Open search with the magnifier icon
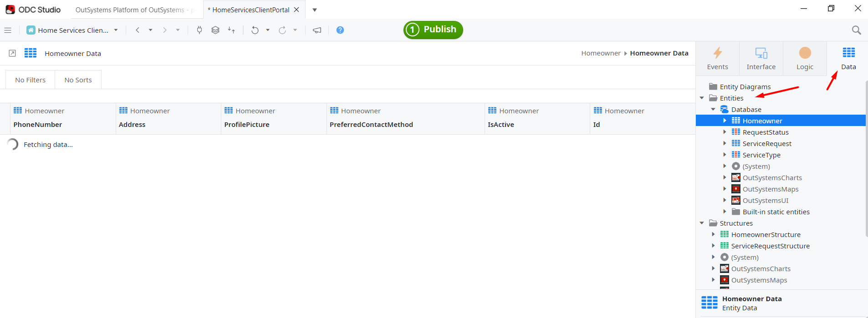Image resolution: width=868 pixels, height=318 pixels. pyautogui.click(x=856, y=30)
